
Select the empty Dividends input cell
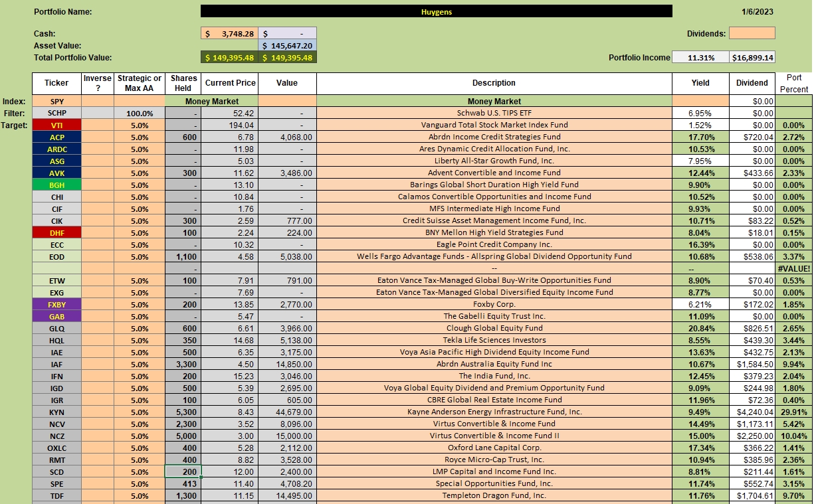[x=752, y=33]
